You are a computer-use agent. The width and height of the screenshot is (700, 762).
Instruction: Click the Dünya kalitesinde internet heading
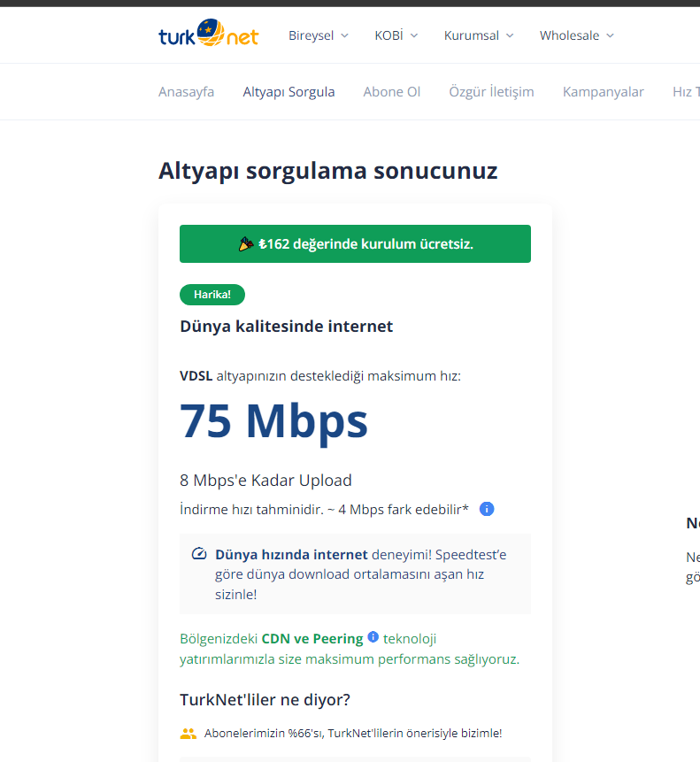pyautogui.click(x=286, y=326)
